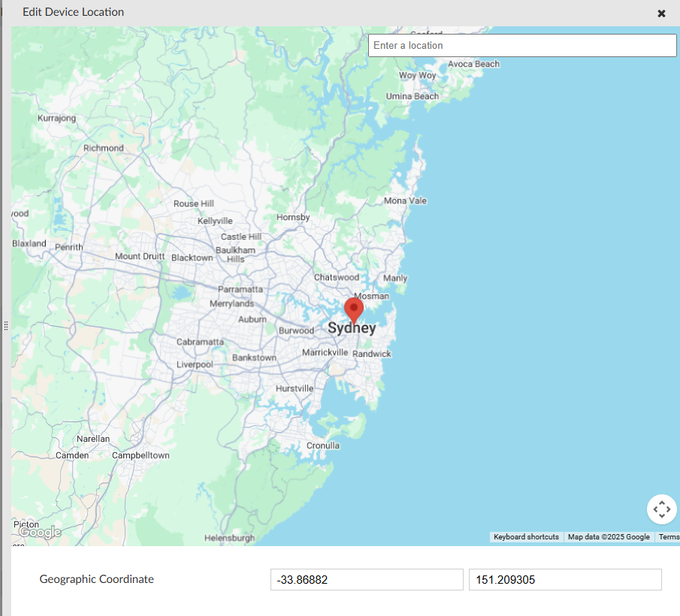The height and width of the screenshot is (616, 680).
Task: Click the Helensburgh label on the map
Action: point(229,538)
